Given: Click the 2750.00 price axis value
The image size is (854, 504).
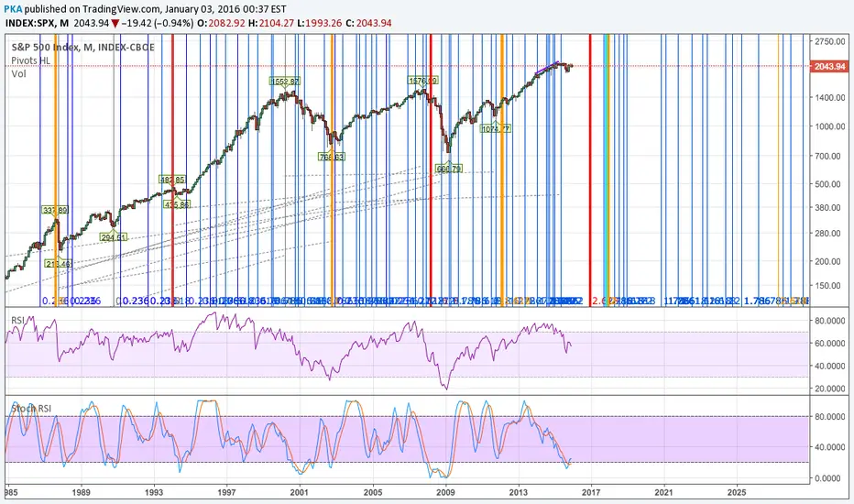Looking at the screenshot, I should tap(830, 41).
